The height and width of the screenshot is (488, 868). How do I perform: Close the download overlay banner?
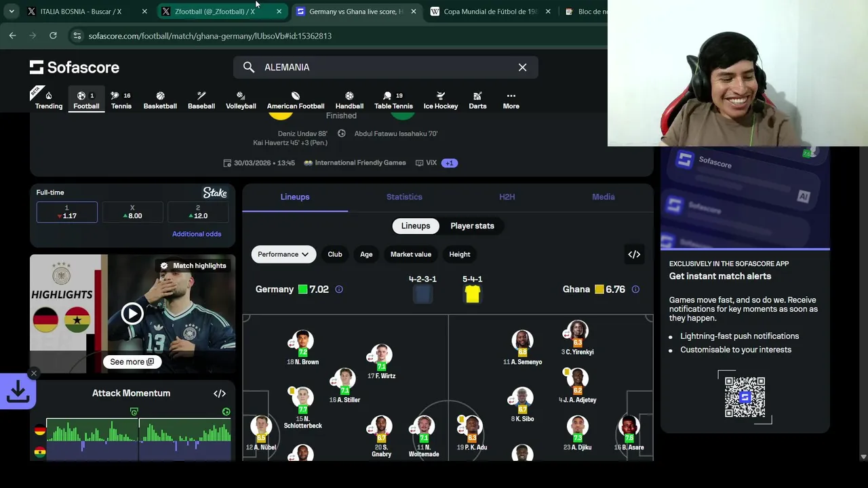tap(33, 373)
